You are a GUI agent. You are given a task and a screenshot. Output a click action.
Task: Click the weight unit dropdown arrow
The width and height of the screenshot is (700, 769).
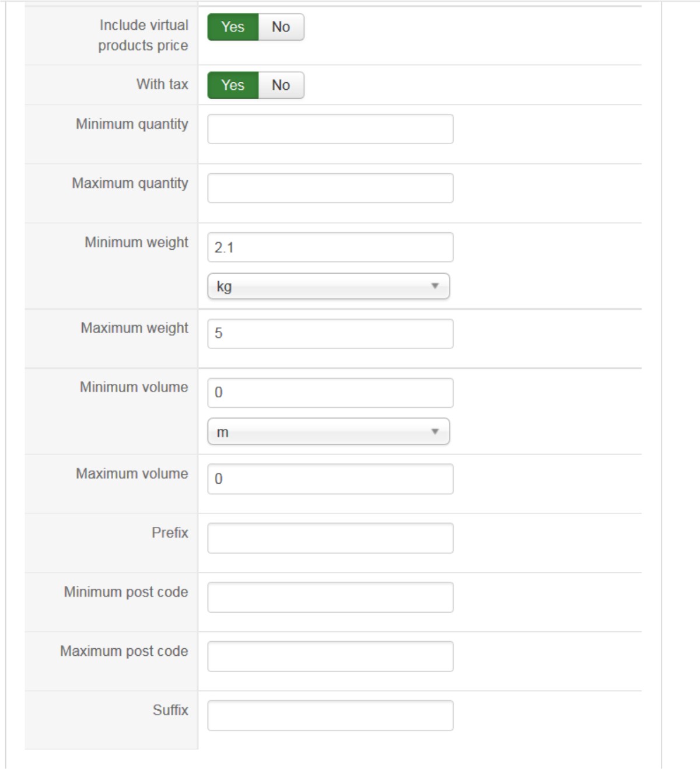coord(435,286)
